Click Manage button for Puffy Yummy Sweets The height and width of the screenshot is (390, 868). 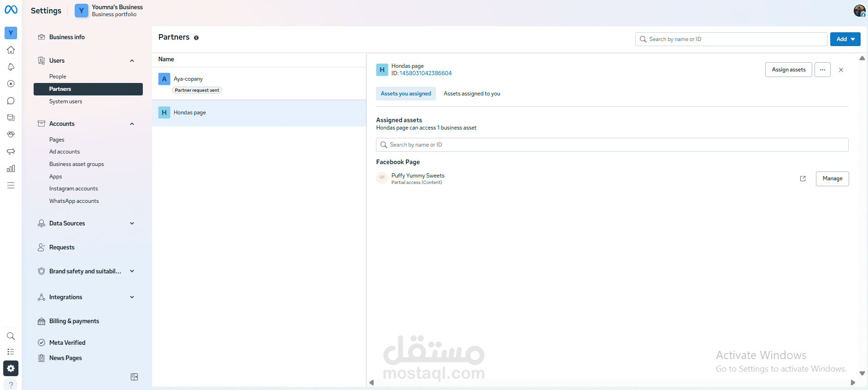pyautogui.click(x=832, y=178)
